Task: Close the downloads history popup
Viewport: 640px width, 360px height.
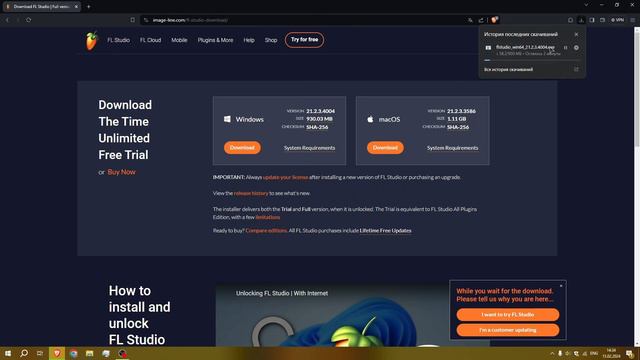Action: click(x=576, y=34)
